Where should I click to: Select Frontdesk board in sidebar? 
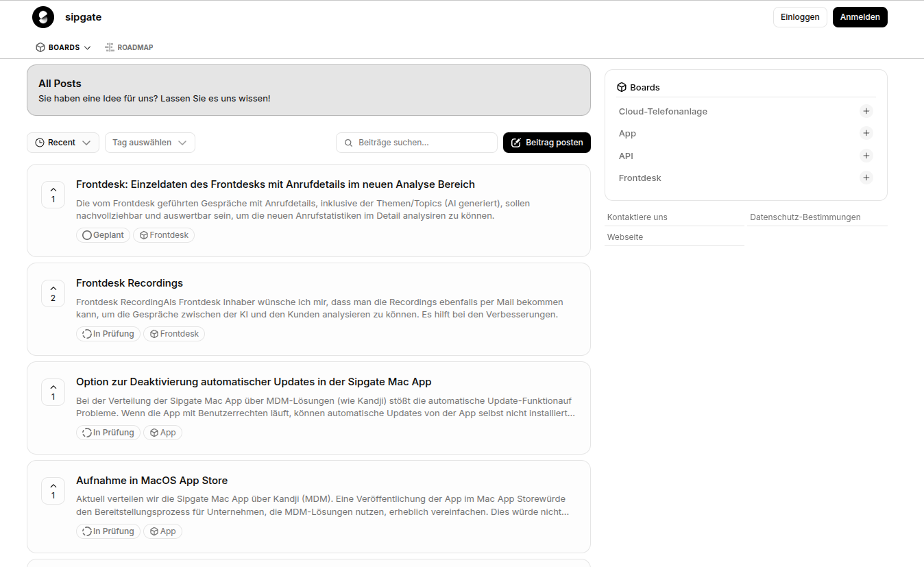(x=640, y=178)
